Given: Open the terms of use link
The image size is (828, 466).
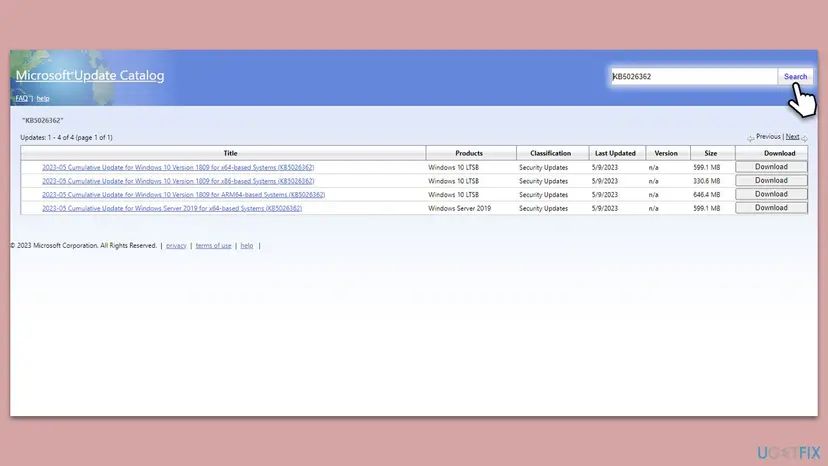Looking at the screenshot, I should click(x=213, y=246).
